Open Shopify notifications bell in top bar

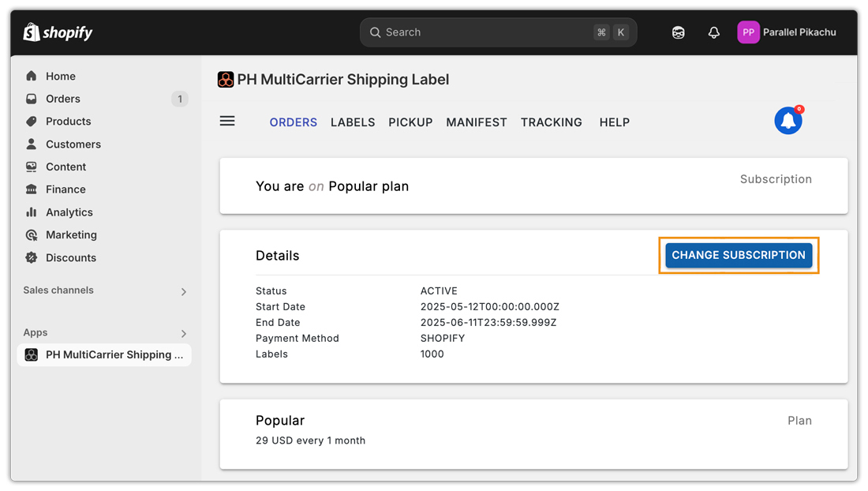point(714,32)
